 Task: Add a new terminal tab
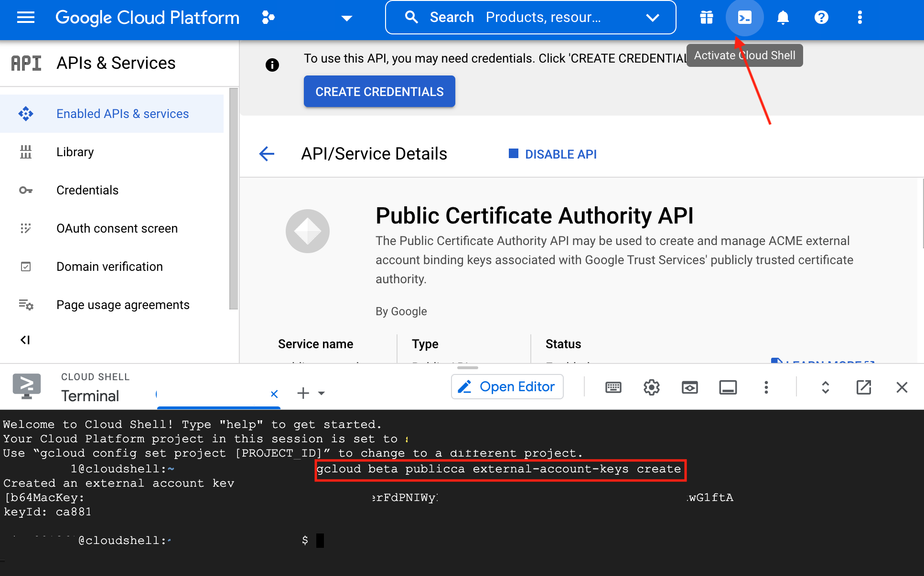point(303,393)
